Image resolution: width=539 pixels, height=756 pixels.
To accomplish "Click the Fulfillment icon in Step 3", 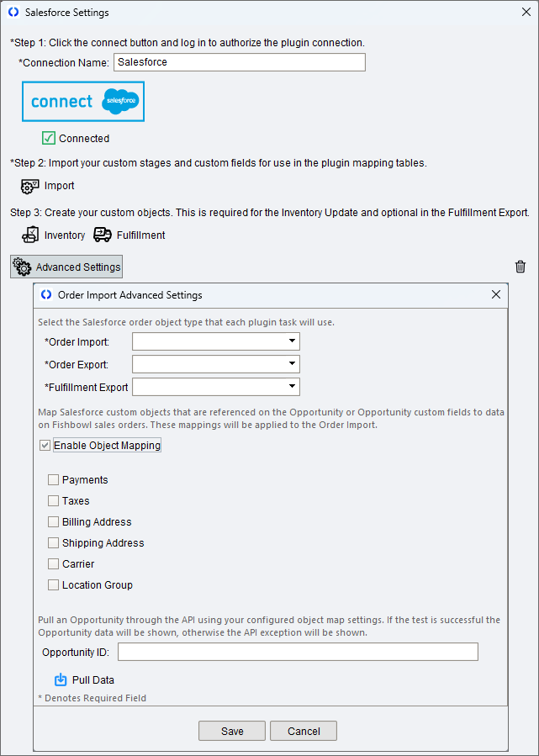I will 102,235.
